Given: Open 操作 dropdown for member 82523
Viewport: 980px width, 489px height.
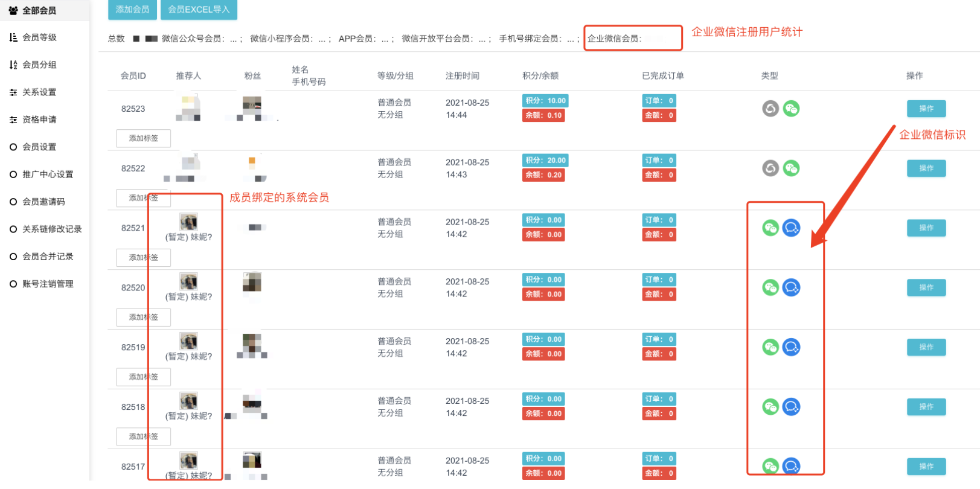Looking at the screenshot, I should point(926,109).
